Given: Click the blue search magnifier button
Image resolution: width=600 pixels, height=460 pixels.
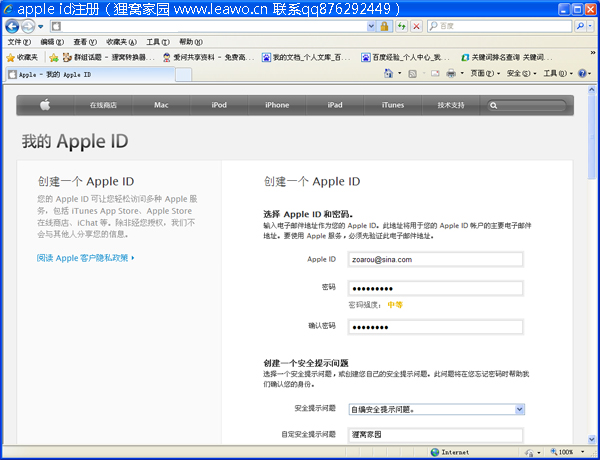Looking at the screenshot, I should pyautogui.click(x=580, y=26).
